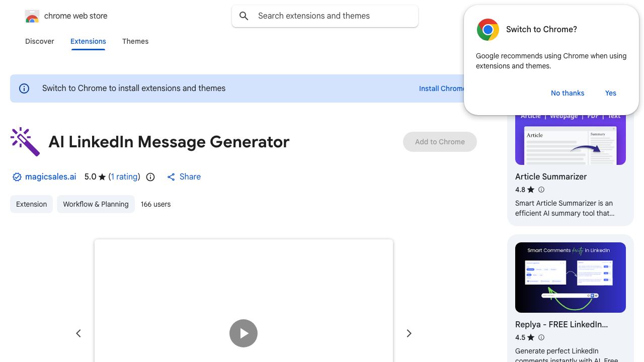The image size is (644, 362).
Task: Focus the Search extensions and themes field
Action: tap(325, 16)
